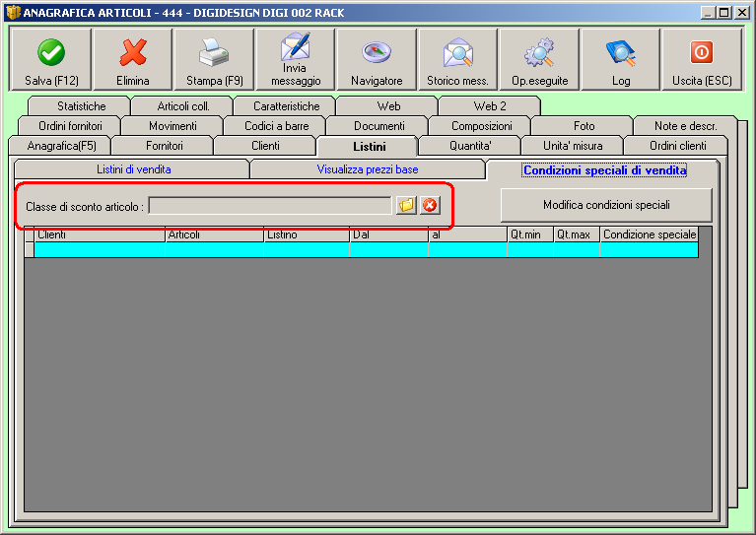Open the Foto tab
The image size is (756, 535).
pos(584,126)
